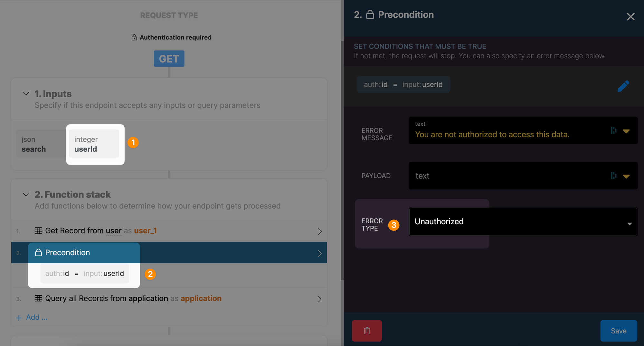Click the variable insert icon on the Payload field

tap(614, 176)
